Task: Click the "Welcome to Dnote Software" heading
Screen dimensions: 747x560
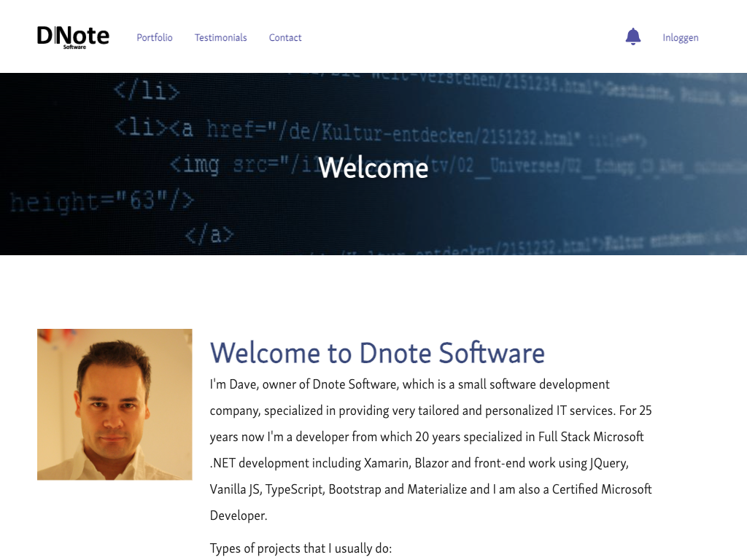Action: point(377,353)
